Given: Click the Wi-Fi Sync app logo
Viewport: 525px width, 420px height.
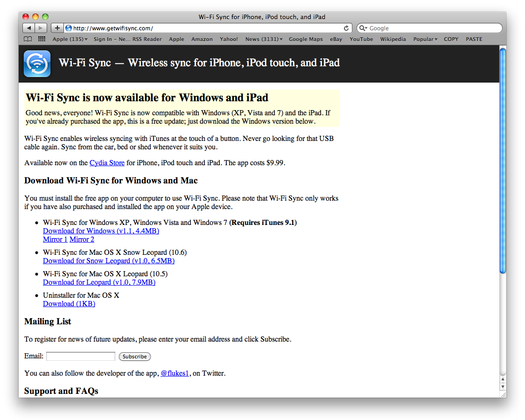Looking at the screenshot, I should point(37,63).
